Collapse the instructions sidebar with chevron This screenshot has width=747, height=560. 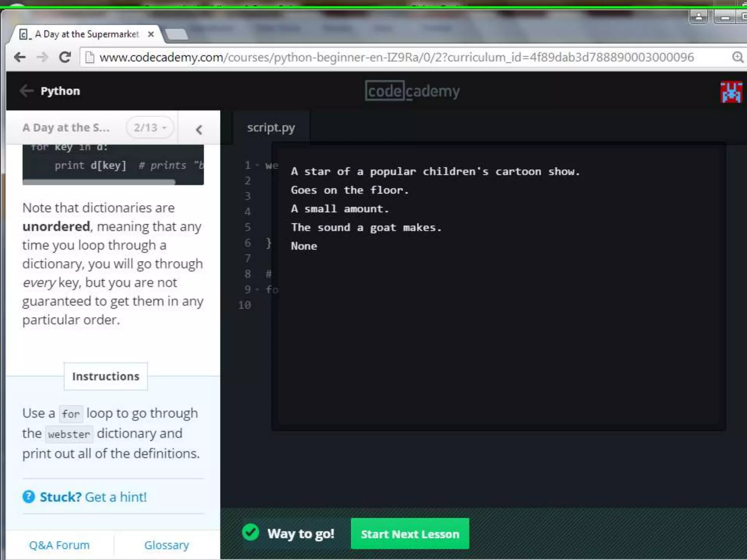coord(199,129)
